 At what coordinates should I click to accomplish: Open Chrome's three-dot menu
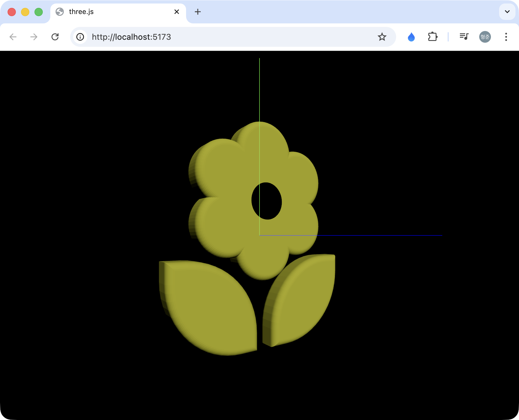506,37
